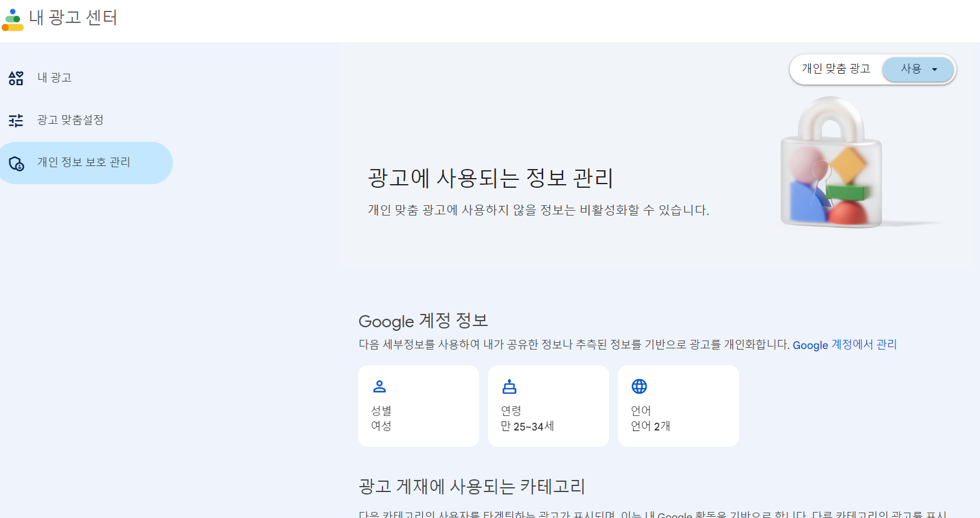
Task: Open the 연령 만 25~34세 card
Action: point(549,406)
